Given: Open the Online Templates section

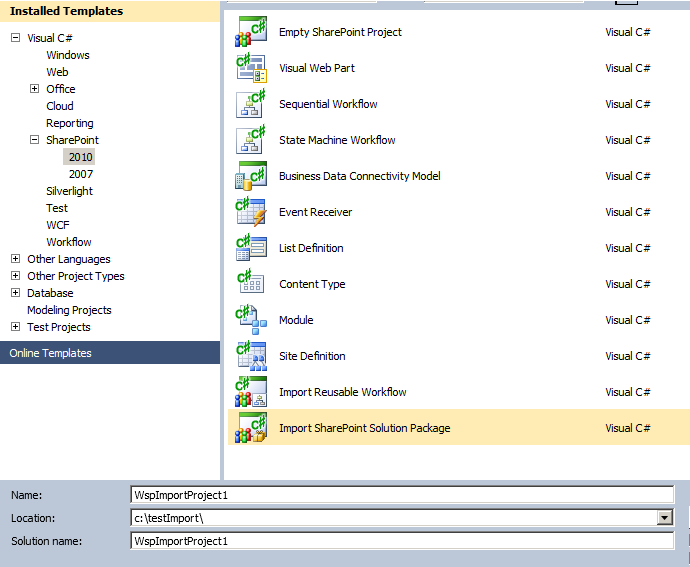Looking at the screenshot, I should click(x=50, y=353).
